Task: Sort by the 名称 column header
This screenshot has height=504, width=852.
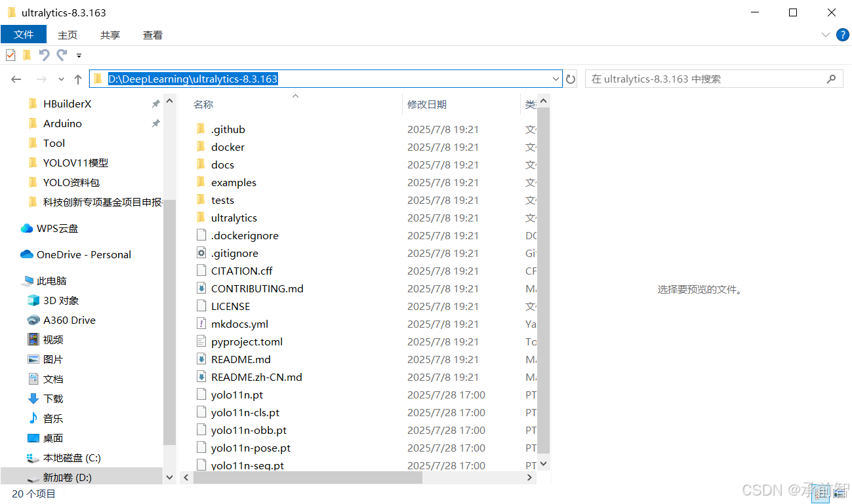Action: point(203,104)
